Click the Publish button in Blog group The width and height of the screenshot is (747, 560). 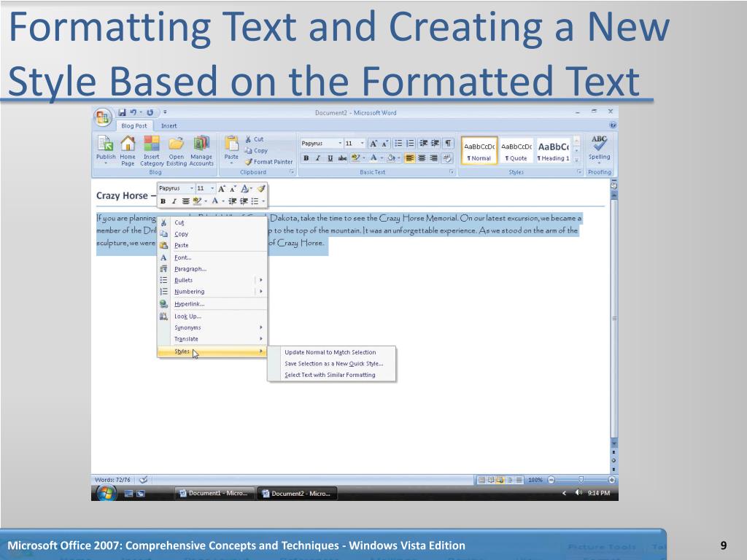[x=106, y=149]
